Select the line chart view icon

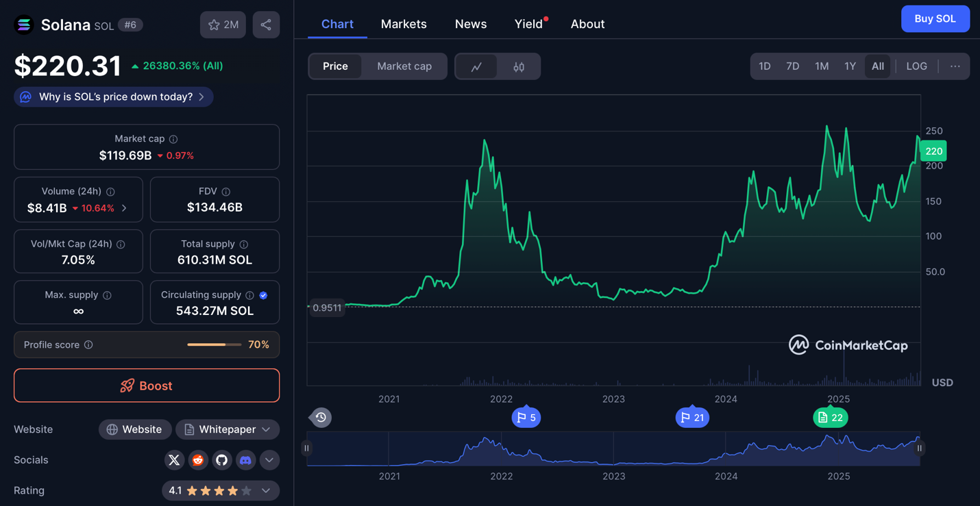476,66
